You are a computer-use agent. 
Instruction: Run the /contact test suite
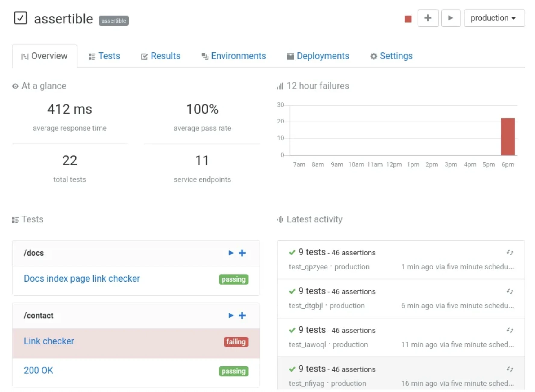pyautogui.click(x=231, y=316)
